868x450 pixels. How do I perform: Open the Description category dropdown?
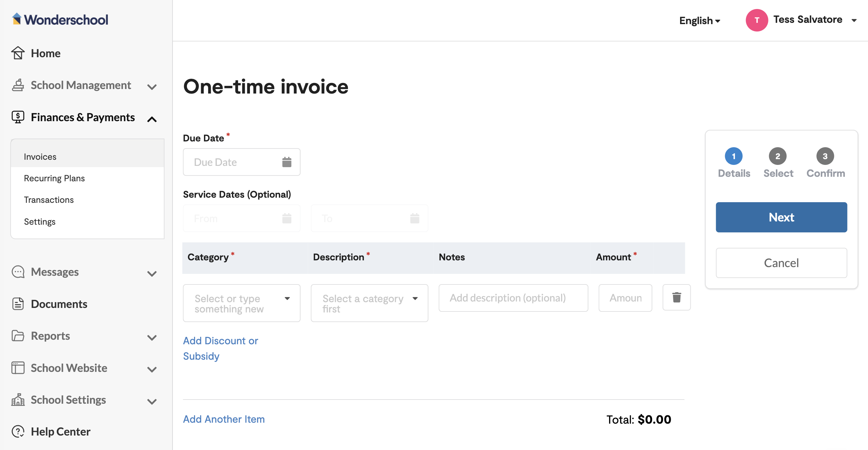[369, 303]
